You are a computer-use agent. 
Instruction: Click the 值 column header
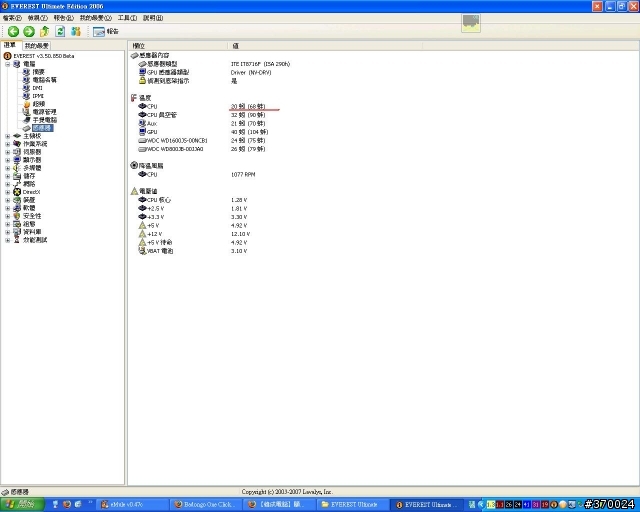(x=325, y=46)
